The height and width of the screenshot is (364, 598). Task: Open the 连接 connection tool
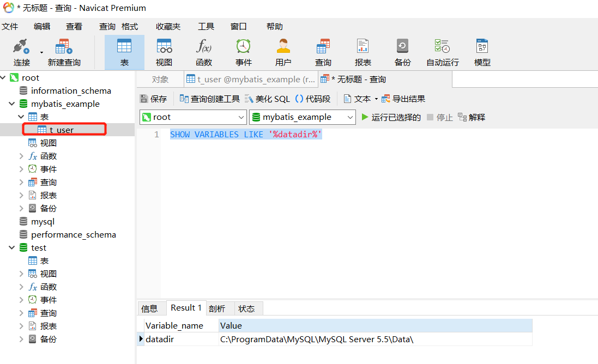click(x=21, y=52)
